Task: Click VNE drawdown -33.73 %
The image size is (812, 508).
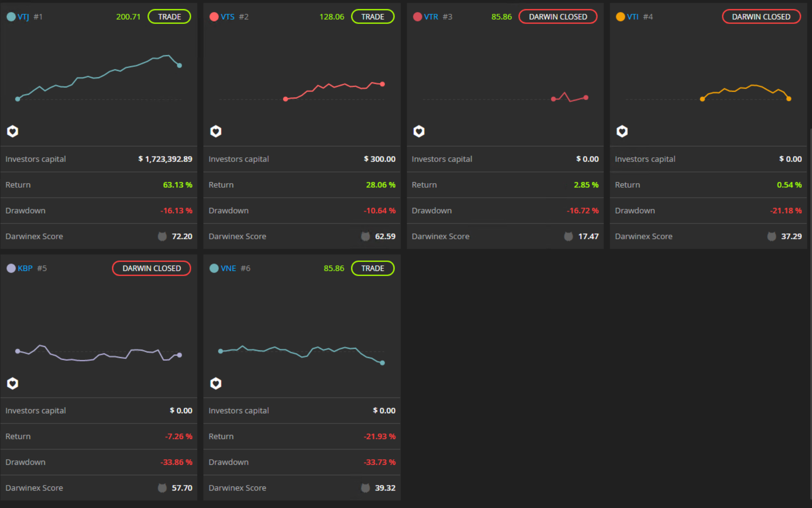Action: (379, 462)
